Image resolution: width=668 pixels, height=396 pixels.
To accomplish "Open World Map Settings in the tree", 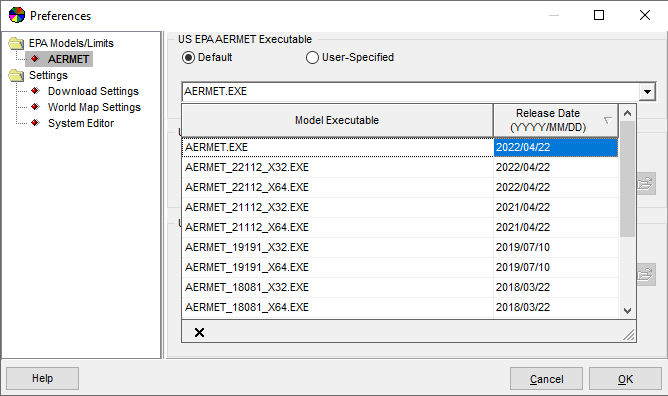I will coord(94,107).
